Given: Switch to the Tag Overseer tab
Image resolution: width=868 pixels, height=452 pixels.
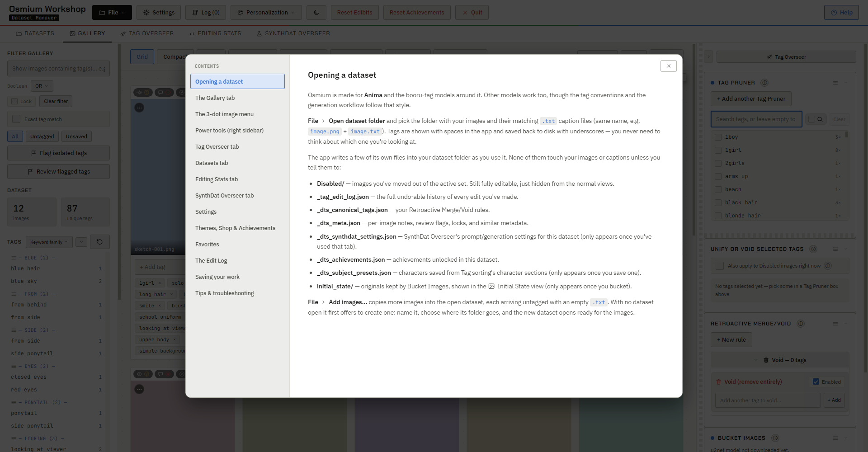Looking at the screenshot, I should [147, 33].
